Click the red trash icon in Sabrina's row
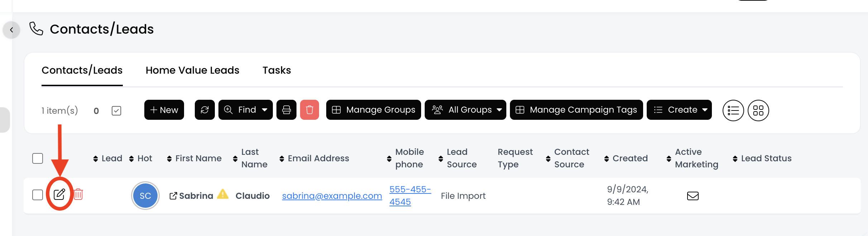The image size is (868, 236). pos(78,195)
